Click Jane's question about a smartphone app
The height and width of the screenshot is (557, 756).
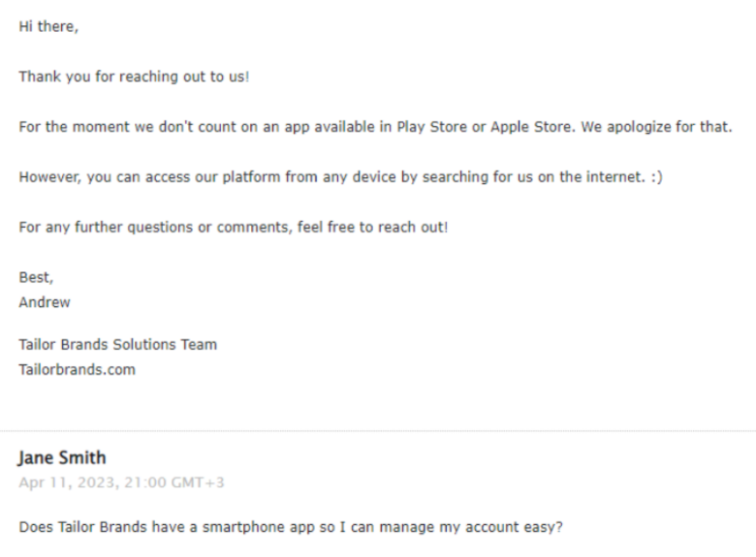[291, 527]
